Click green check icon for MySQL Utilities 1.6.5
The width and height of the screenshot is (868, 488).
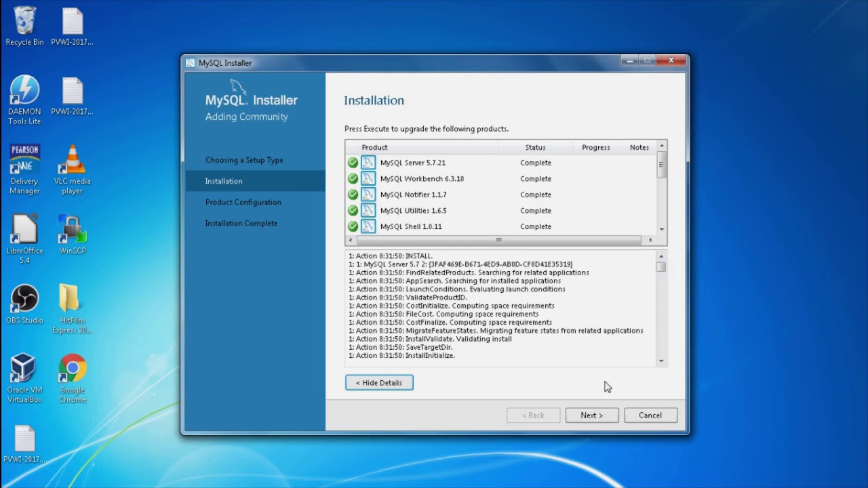click(x=353, y=211)
